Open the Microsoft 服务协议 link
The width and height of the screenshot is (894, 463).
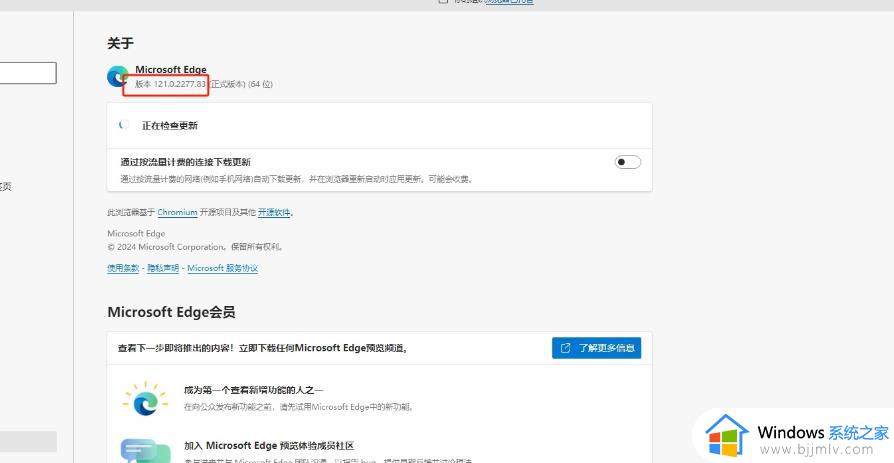(222, 268)
